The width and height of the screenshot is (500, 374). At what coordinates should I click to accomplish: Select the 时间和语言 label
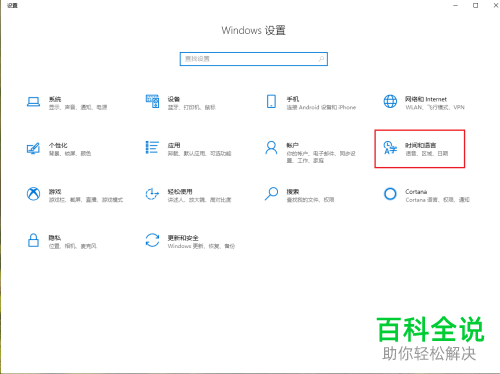click(x=421, y=145)
